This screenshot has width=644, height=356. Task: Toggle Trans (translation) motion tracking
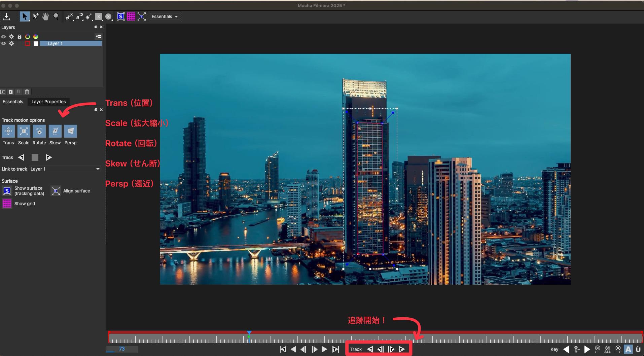click(x=8, y=131)
